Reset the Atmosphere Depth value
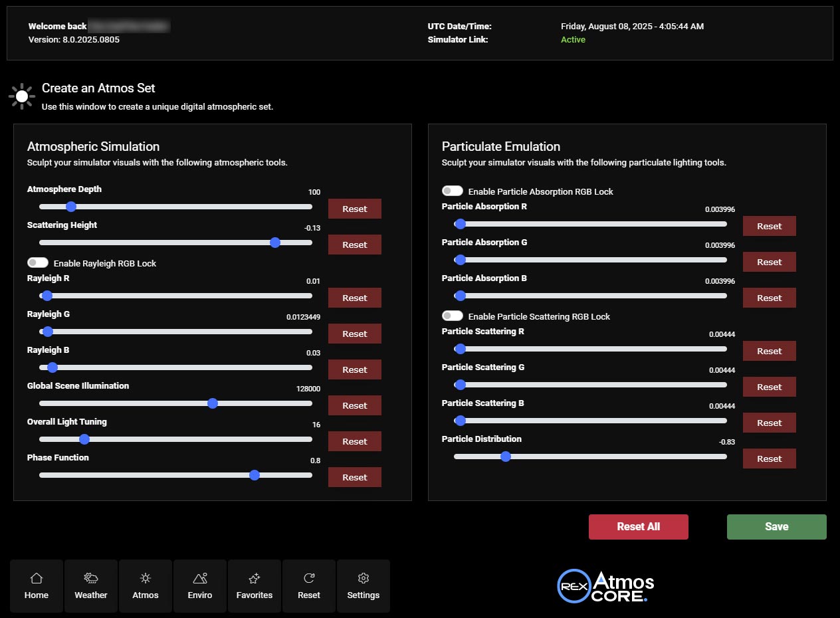Screen dimensions: 840x618 [x=354, y=208]
